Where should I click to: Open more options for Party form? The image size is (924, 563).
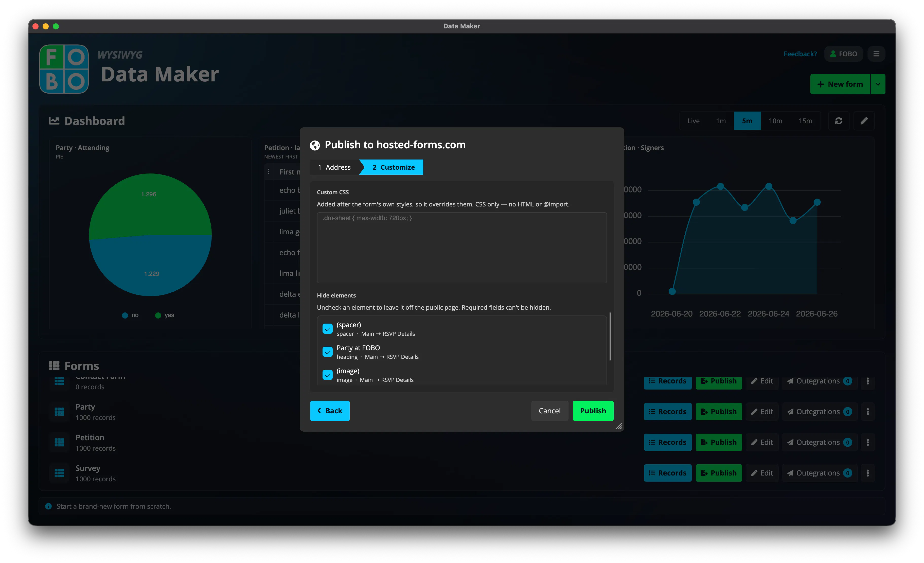867,412
